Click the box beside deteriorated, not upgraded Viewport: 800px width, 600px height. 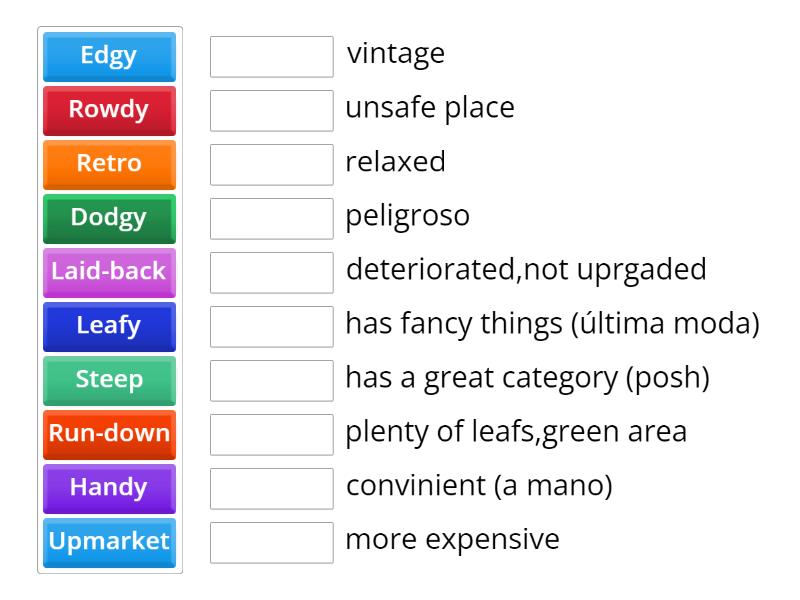click(x=271, y=272)
